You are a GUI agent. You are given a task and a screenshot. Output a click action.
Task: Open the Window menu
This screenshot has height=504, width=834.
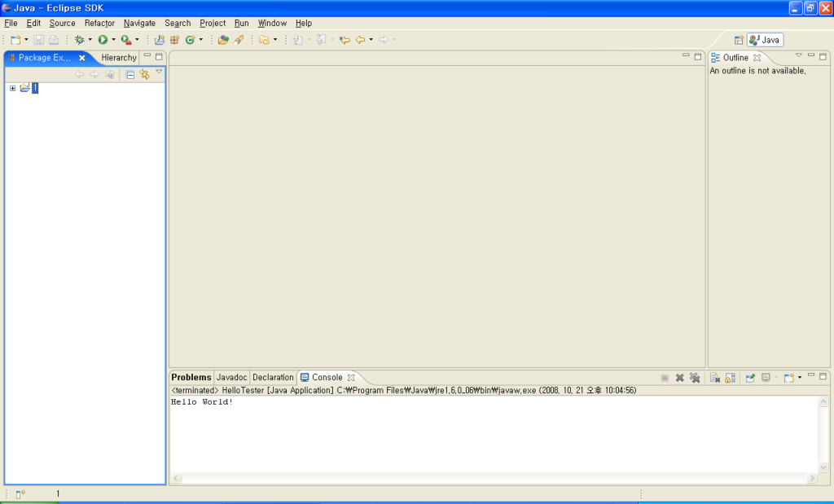pos(272,24)
